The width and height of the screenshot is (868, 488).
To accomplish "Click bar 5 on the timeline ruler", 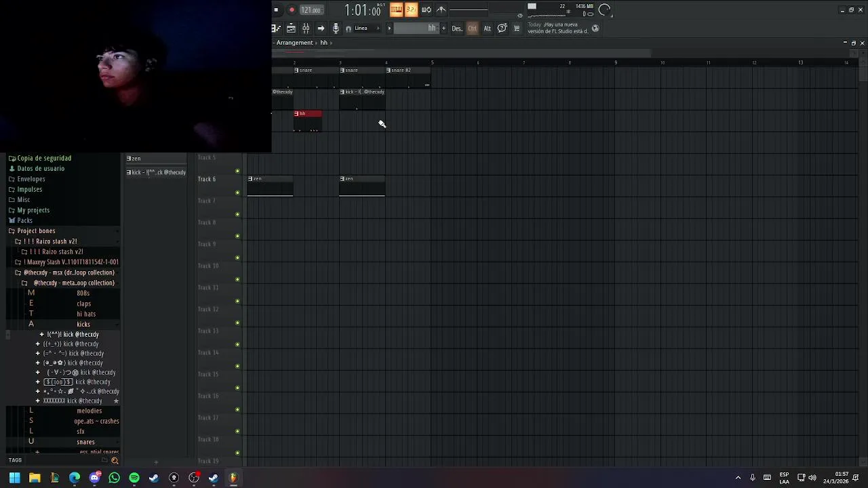I will (x=432, y=62).
